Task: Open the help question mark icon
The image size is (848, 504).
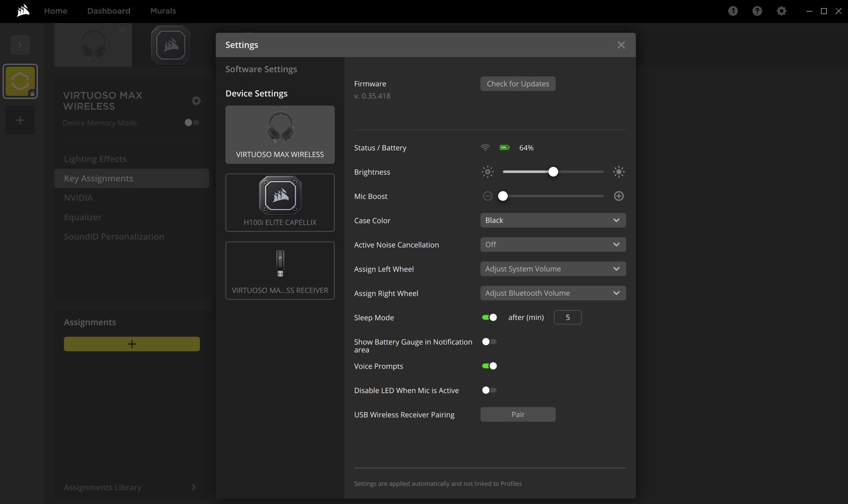Action: pos(757,11)
